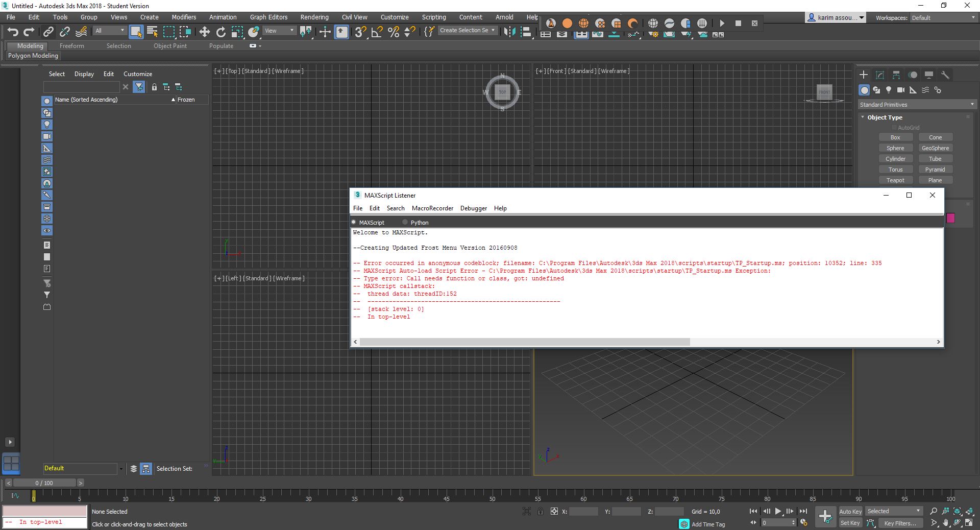This screenshot has width=980, height=530.
Task: Click the Mirror tool icon
Action: tap(509, 32)
